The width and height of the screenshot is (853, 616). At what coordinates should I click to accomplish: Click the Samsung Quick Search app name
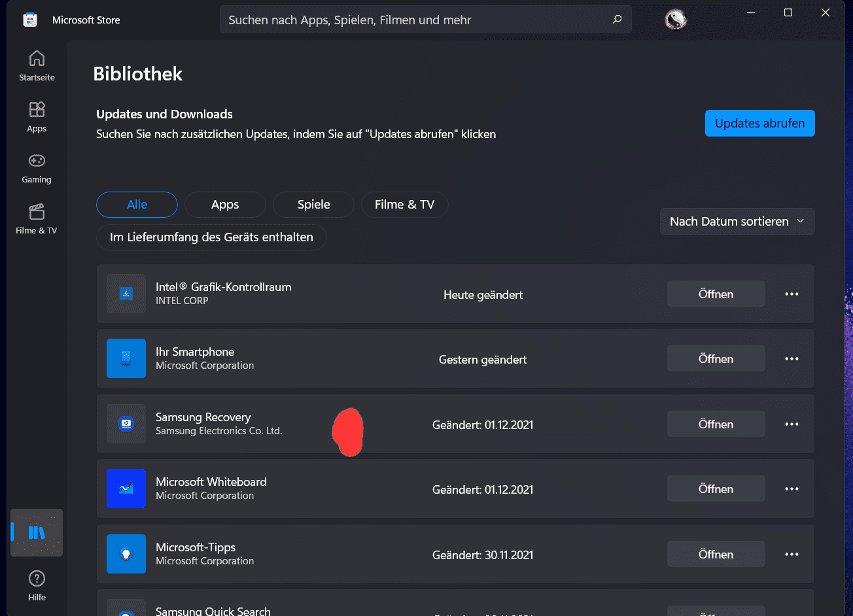213,611
